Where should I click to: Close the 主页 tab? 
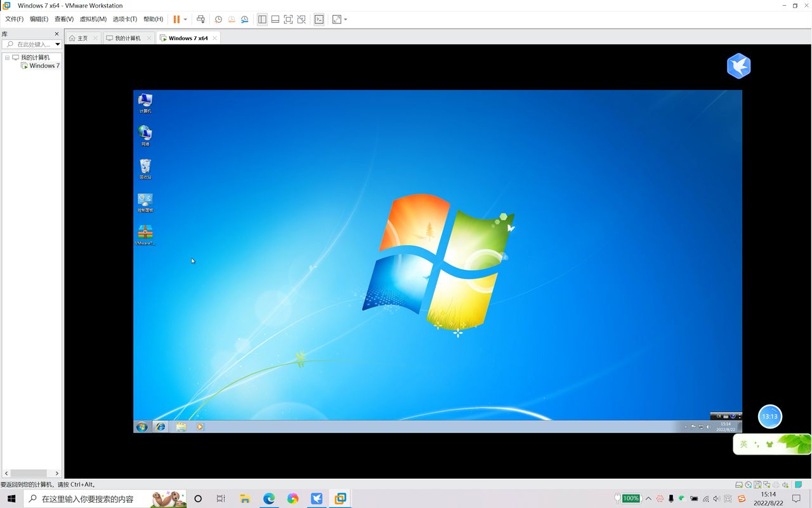pyautogui.click(x=96, y=38)
